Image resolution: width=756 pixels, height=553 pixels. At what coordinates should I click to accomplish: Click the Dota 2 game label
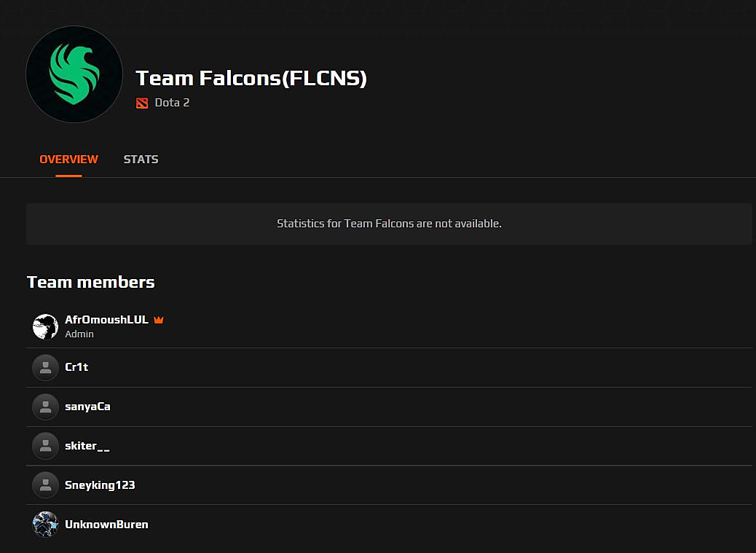tap(172, 103)
